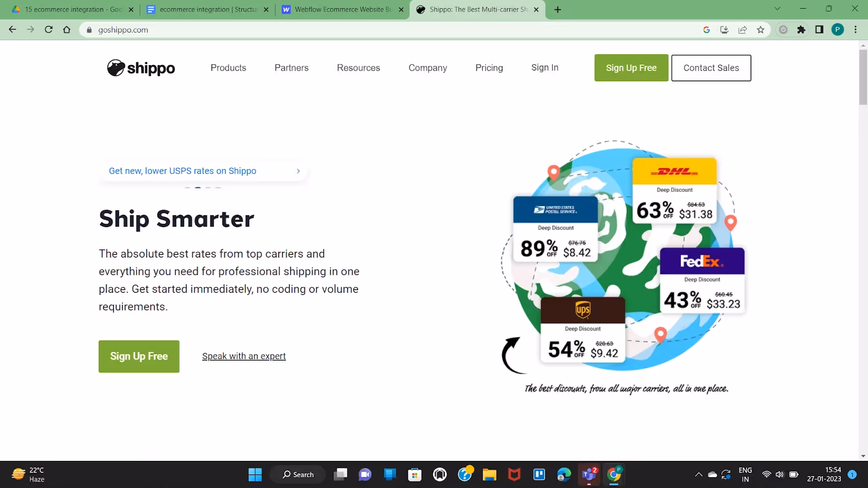Bookmark this page with the star icon

tap(761, 30)
